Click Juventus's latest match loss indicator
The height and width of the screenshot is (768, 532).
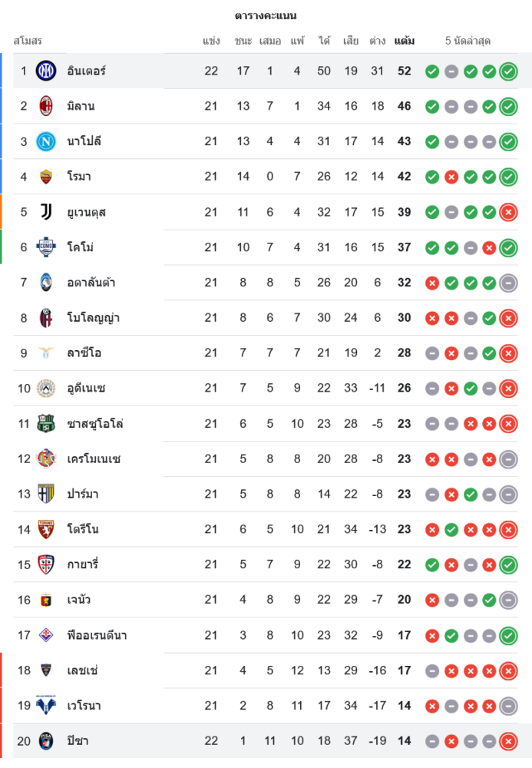coord(507,212)
